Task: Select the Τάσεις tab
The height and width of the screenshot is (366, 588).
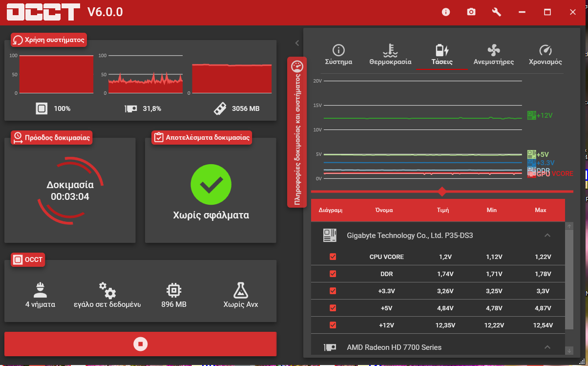Action: point(441,55)
